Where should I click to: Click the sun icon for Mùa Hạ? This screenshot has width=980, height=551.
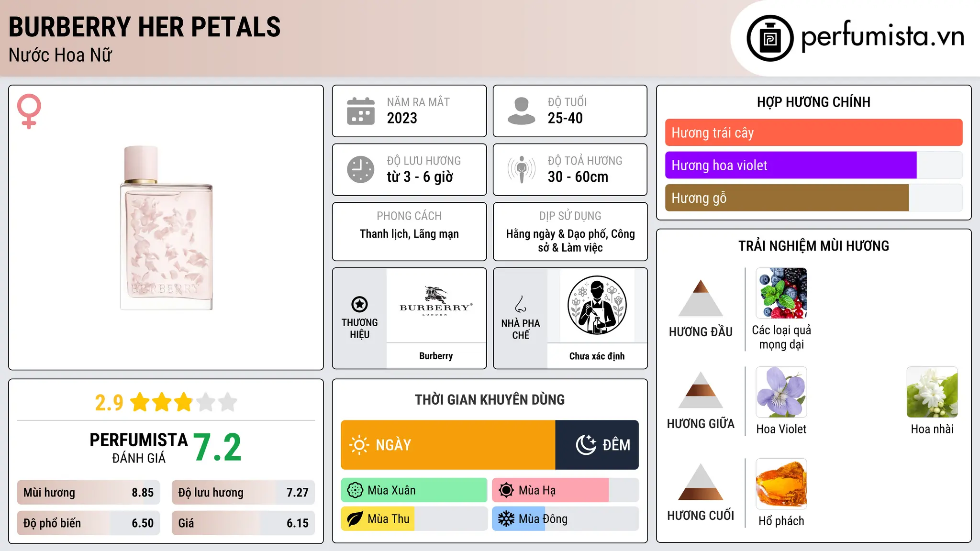pos(506,490)
